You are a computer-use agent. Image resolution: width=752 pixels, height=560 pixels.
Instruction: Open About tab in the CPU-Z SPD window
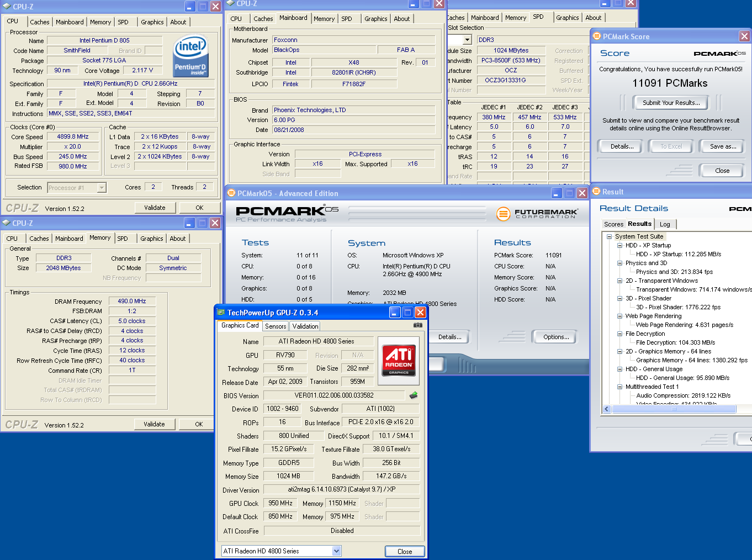594,18
